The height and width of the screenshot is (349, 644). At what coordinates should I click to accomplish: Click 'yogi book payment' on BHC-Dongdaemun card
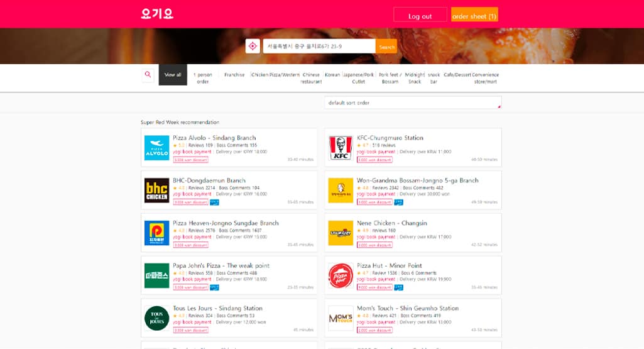click(192, 194)
